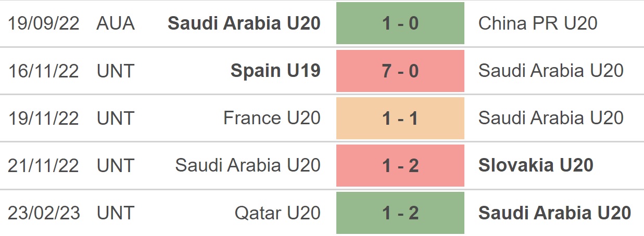The image size is (644, 236).
Task: Select the 16/11/22 match date
Action: tap(44, 71)
